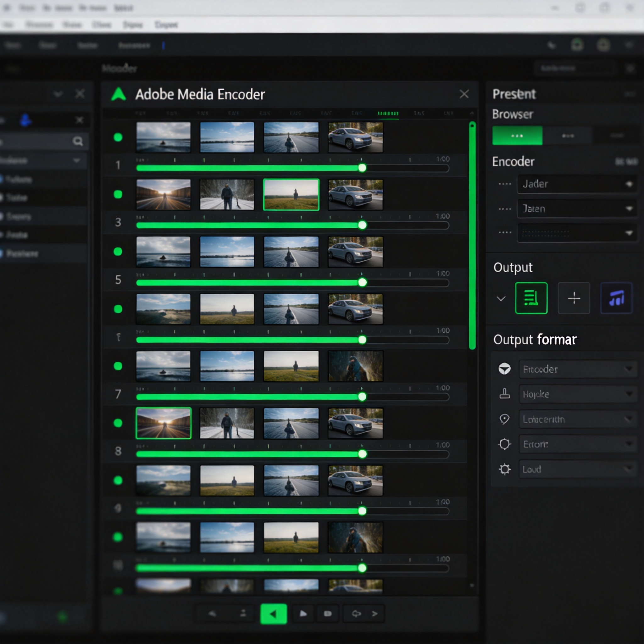Open the Hojoke output format dropdown
The height and width of the screenshot is (644, 644).
pos(578,394)
